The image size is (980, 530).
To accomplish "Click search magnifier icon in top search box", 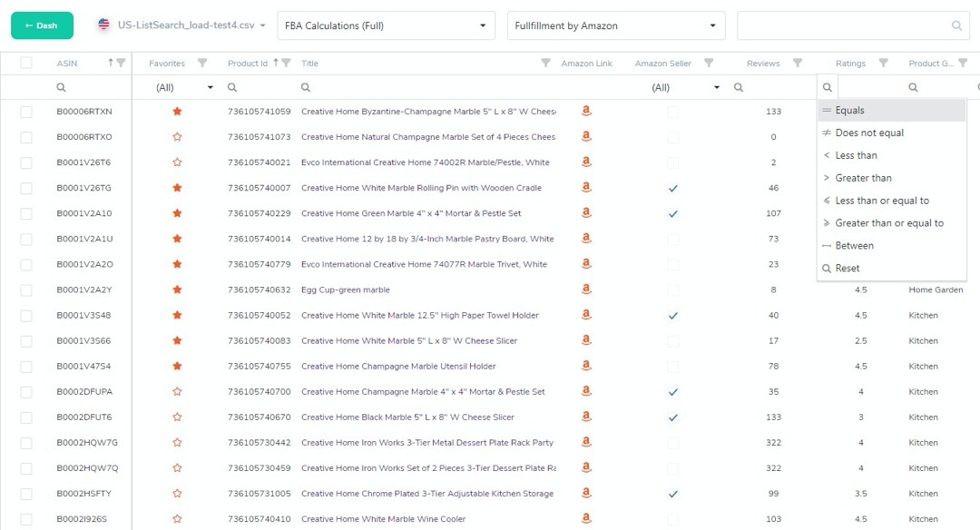I will (956, 26).
